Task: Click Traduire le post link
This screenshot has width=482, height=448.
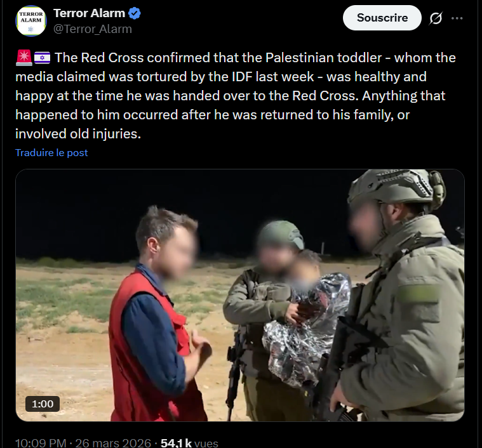Action: point(51,152)
